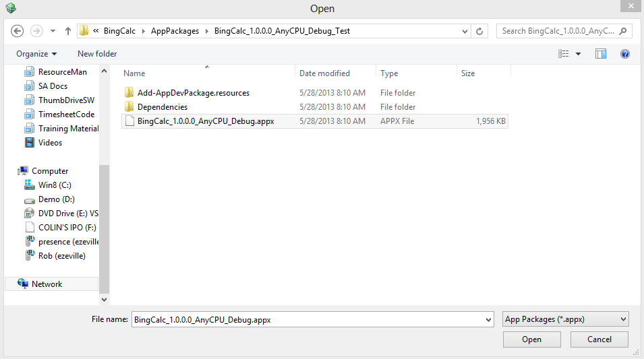Open ThumbDriveSW in navigation pane
The height and width of the screenshot is (359, 644).
coord(66,100)
